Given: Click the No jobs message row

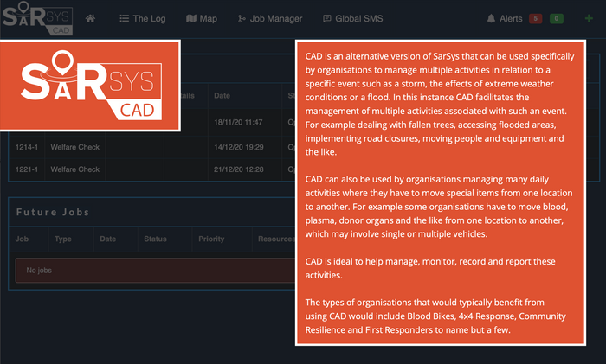Looking at the screenshot, I should [155, 271].
